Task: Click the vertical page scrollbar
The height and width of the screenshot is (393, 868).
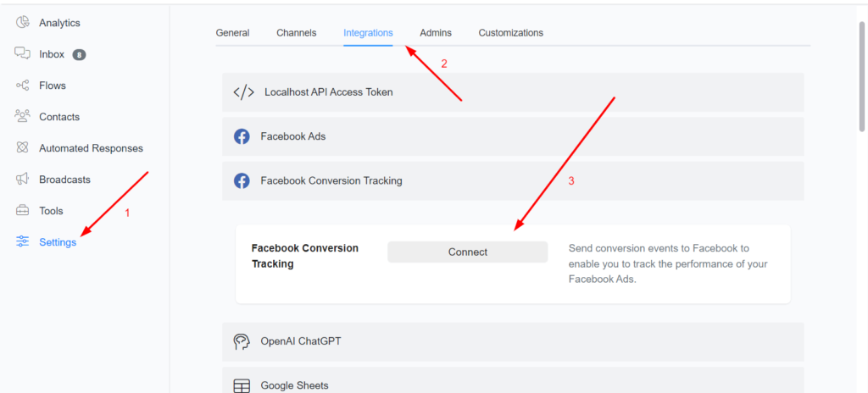Action: tap(862, 76)
